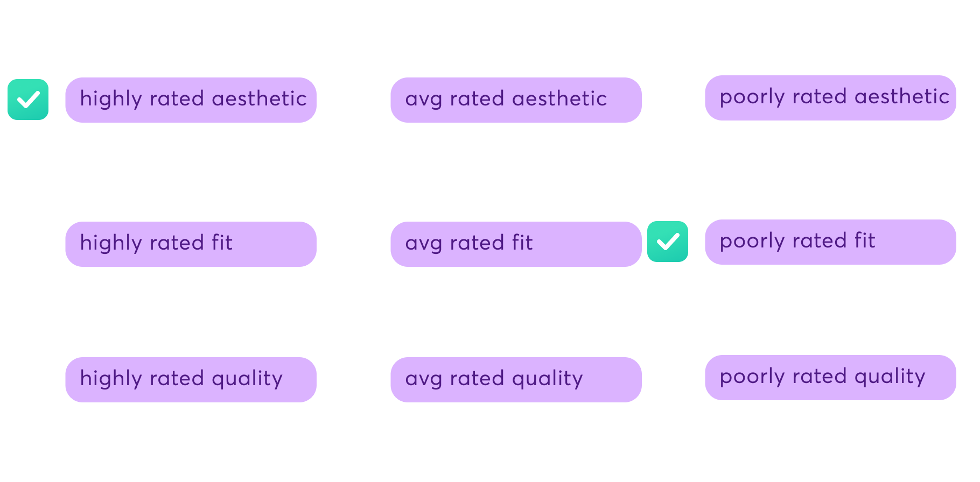The width and height of the screenshot is (980, 482).
Task: Choose the 'poorly rated aesthetic' tag
Action: [831, 98]
